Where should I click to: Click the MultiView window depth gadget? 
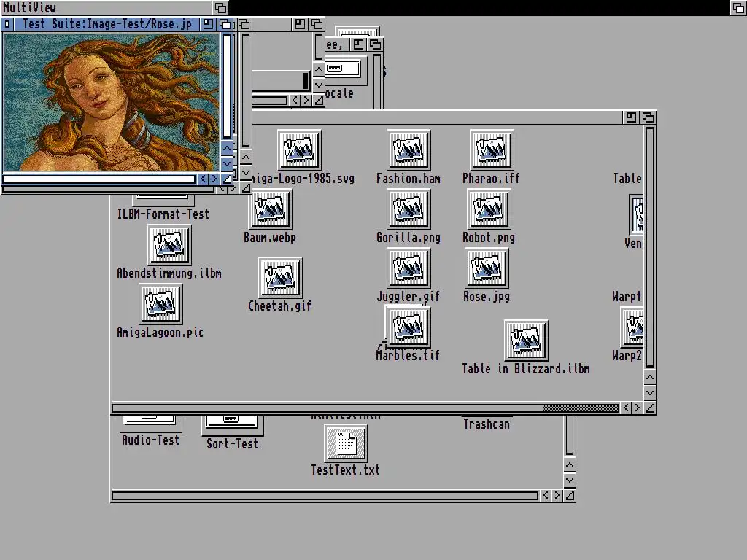click(x=225, y=24)
